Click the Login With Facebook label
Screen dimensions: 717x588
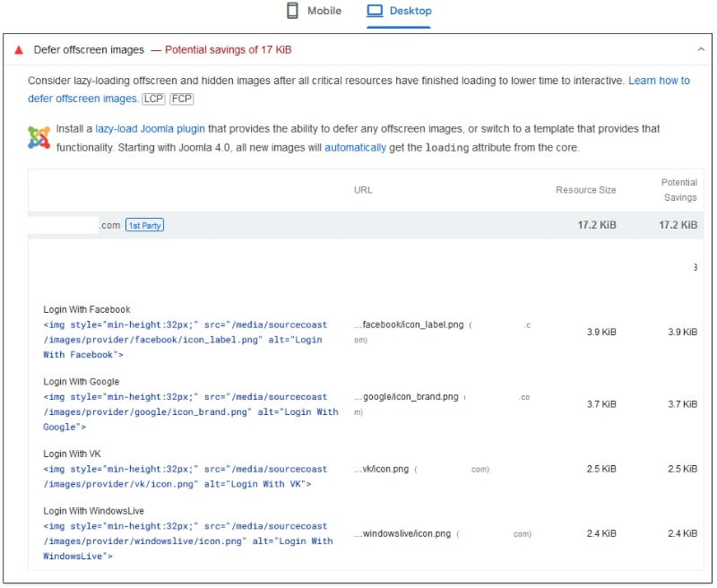tap(87, 309)
